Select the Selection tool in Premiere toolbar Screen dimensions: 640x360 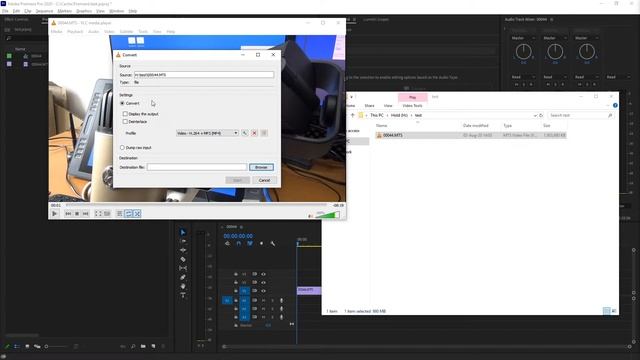[x=183, y=232]
